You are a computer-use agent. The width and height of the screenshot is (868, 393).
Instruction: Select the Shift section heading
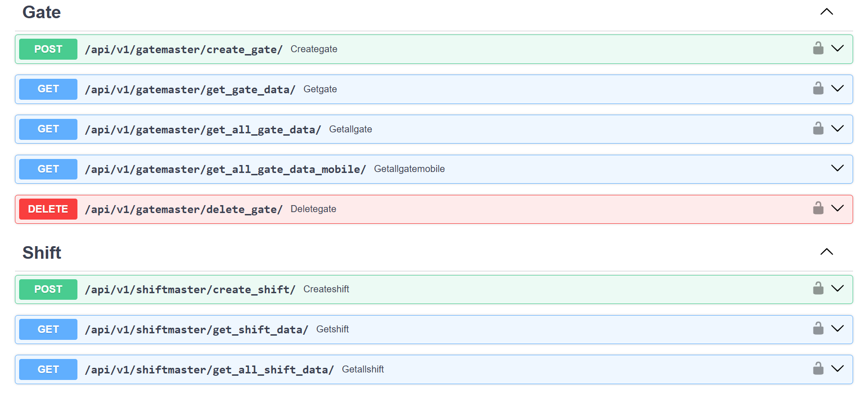pyautogui.click(x=42, y=253)
